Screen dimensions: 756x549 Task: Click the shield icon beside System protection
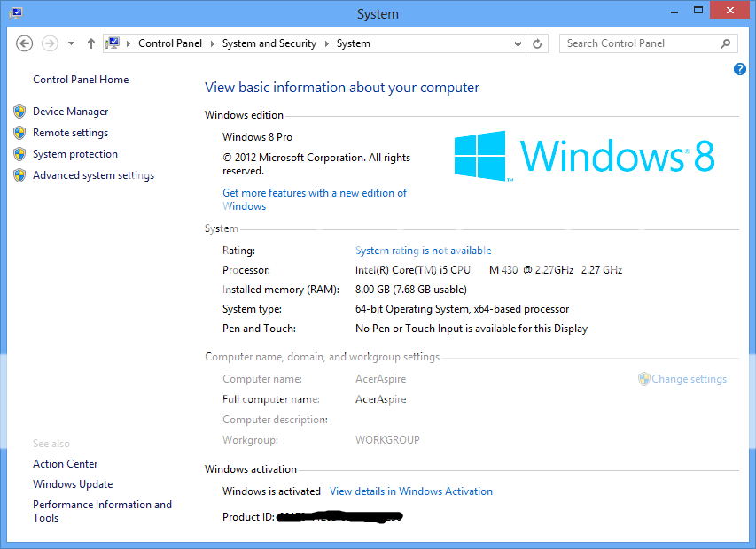(x=19, y=153)
